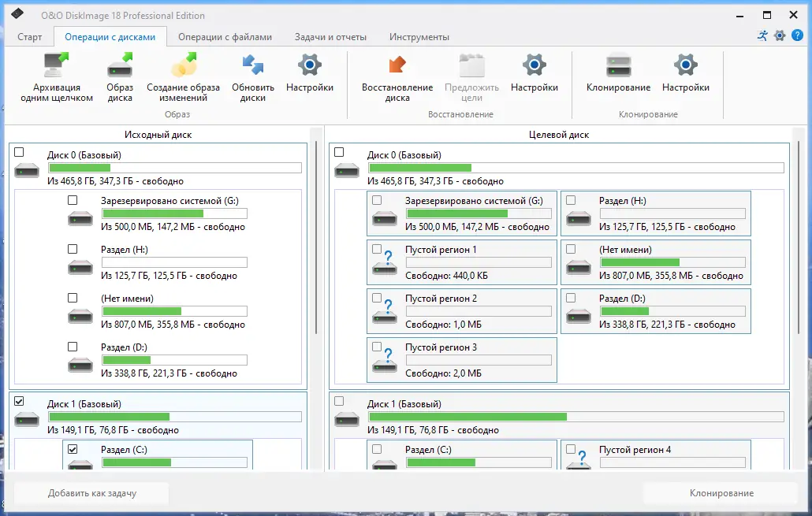Click the add-as-task button
This screenshot has height=516, width=812.
coord(91,493)
